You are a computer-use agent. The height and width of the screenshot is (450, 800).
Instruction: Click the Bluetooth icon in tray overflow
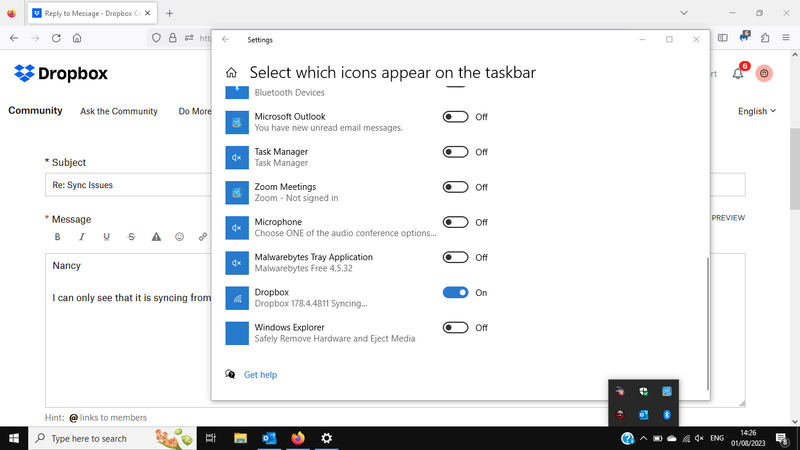point(667,414)
